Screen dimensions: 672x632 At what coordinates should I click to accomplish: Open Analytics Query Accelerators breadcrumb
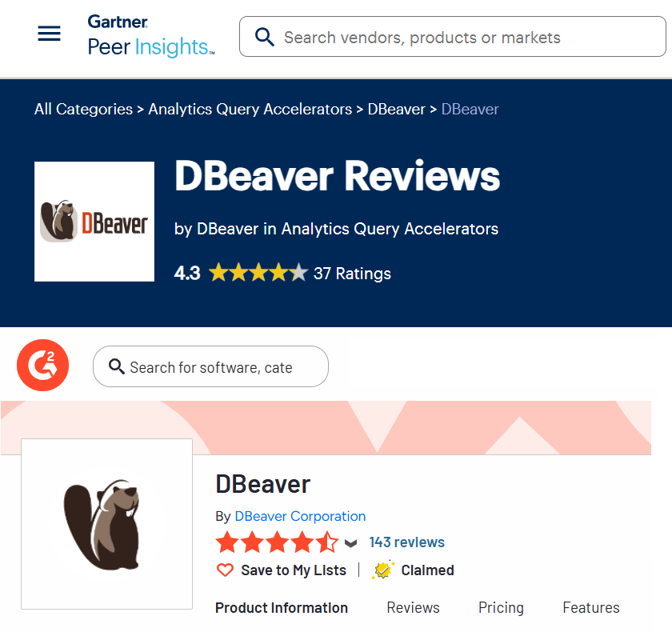[x=250, y=110]
